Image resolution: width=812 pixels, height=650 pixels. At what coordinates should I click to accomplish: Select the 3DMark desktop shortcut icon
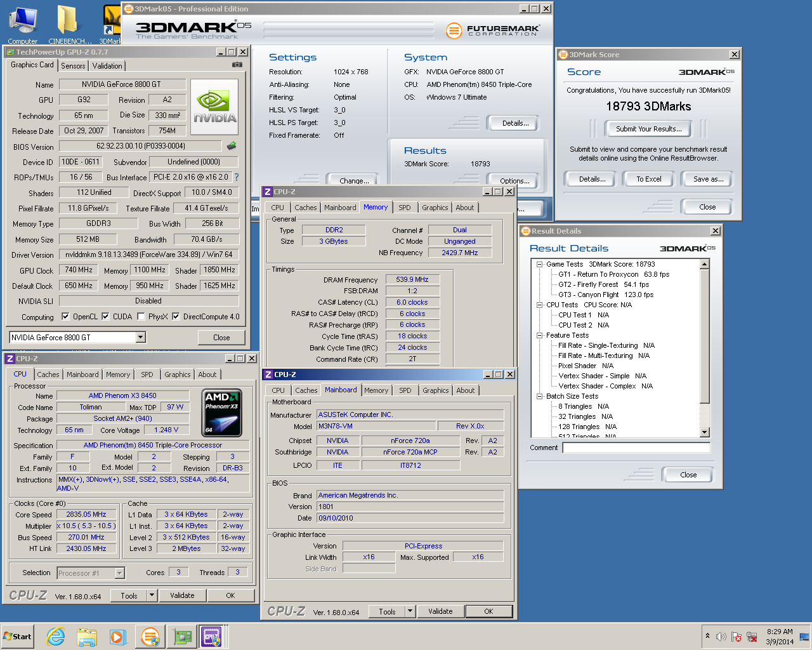pos(111,24)
